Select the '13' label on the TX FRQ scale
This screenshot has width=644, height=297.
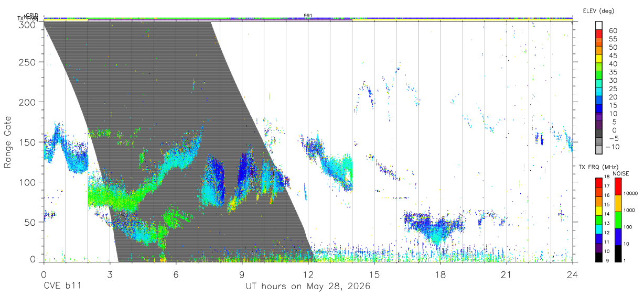click(x=607, y=223)
